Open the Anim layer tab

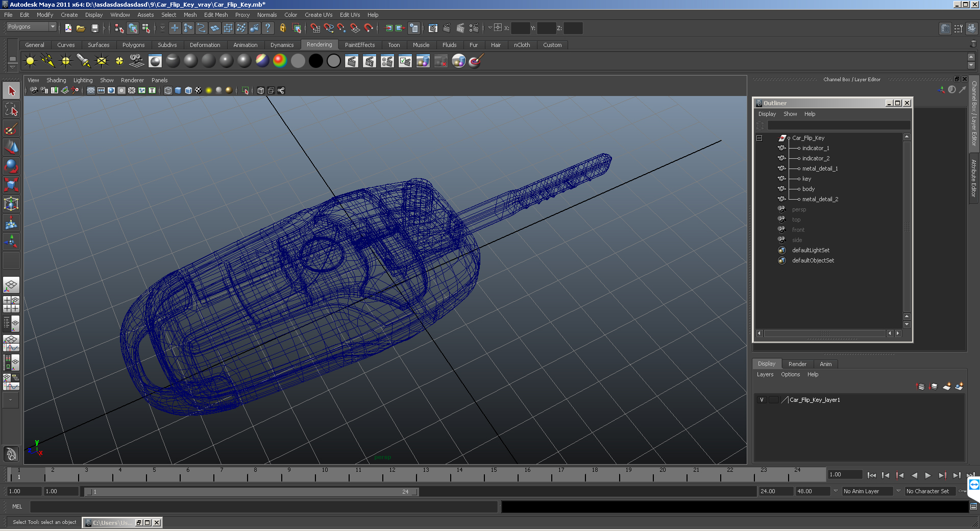coord(825,364)
